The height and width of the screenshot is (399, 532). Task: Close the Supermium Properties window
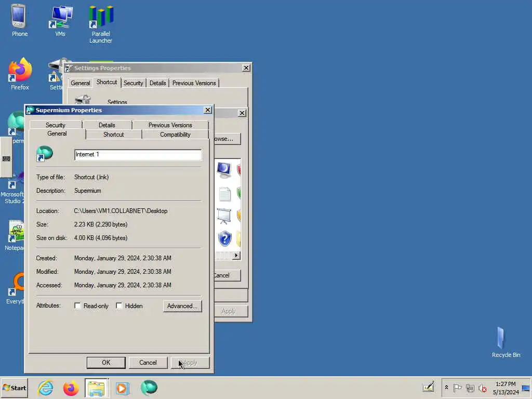[208, 110]
